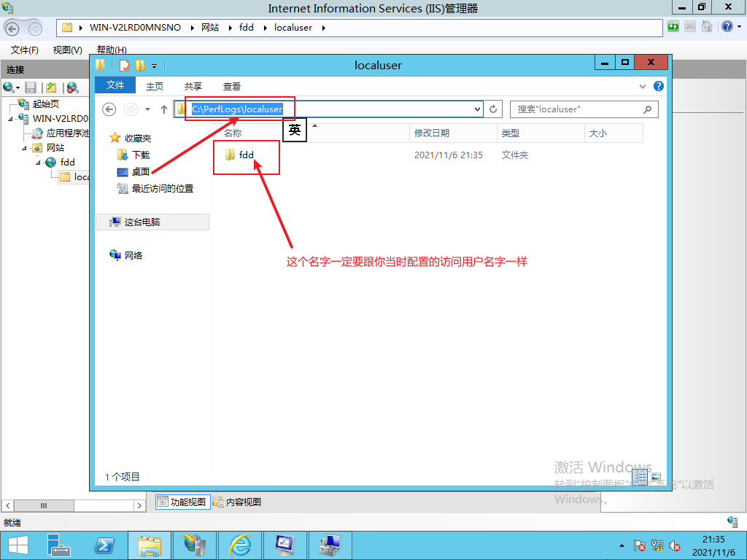
Task: Click the C:\PerfLogs\localuser address field
Action: (x=328, y=109)
